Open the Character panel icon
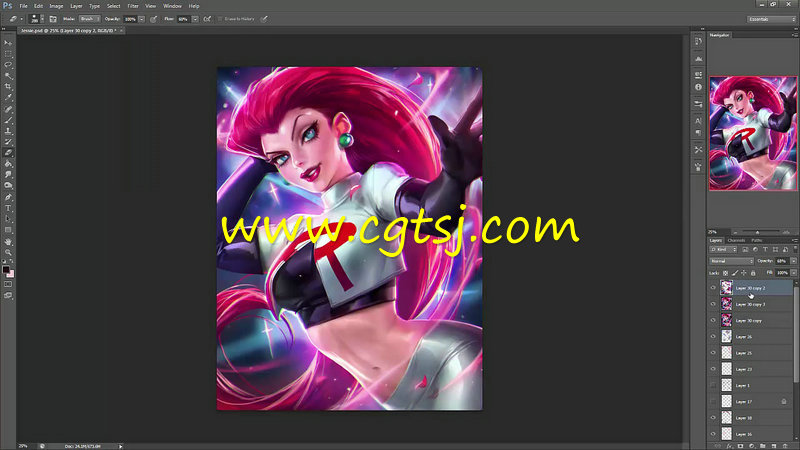Image resolution: width=800 pixels, height=450 pixels. point(698,121)
